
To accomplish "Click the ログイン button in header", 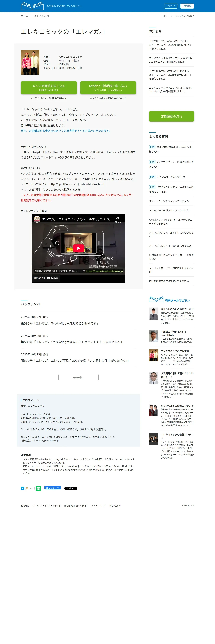I will click(x=171, y=6).
